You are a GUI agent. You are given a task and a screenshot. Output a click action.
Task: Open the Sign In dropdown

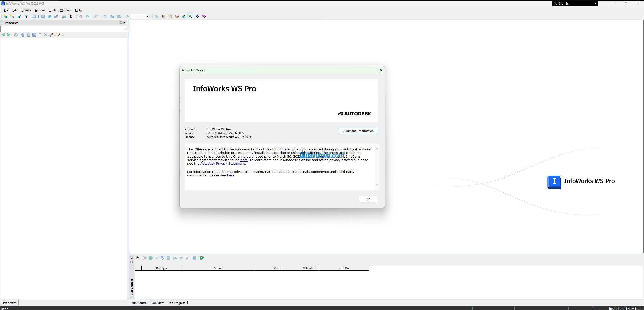coord(595,4)
